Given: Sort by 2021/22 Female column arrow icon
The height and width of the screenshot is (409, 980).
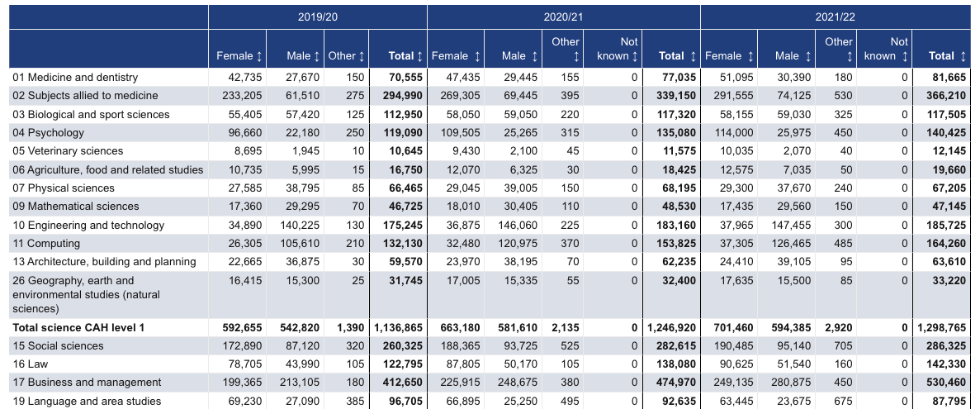Looking at the screenshot, I should 750,56.
